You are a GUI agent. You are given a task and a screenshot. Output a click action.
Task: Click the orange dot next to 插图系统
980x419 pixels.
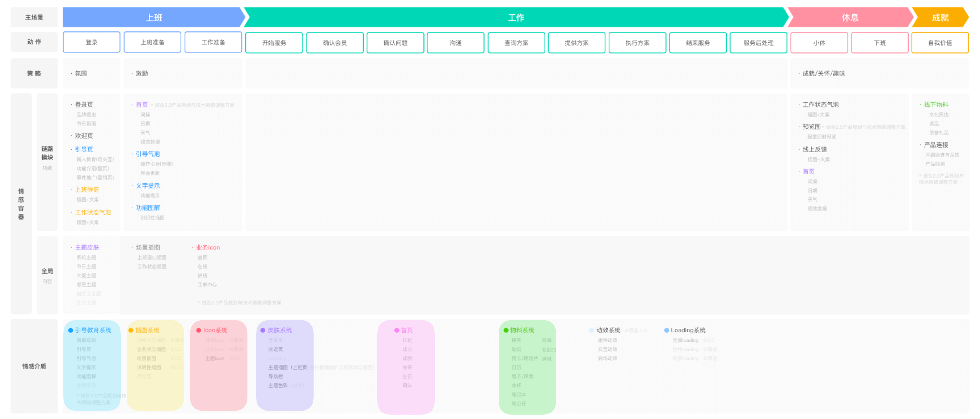point(131,330)
